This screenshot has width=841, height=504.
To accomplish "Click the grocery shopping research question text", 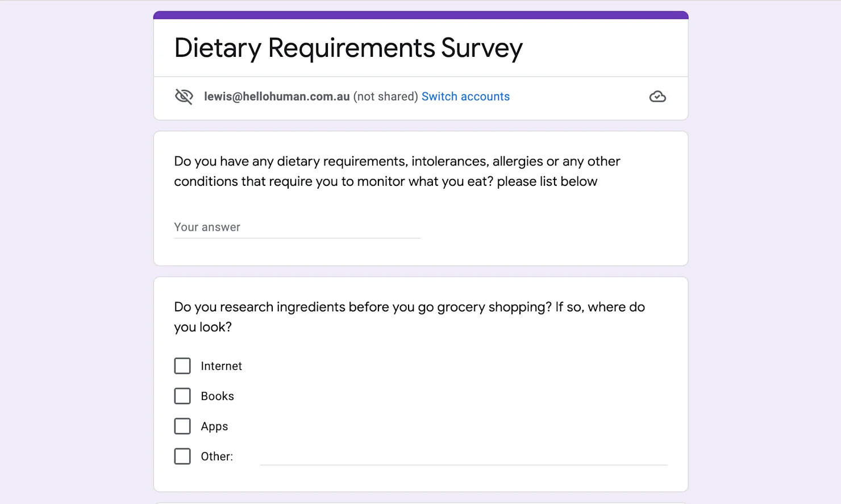I will coord(409,316).
